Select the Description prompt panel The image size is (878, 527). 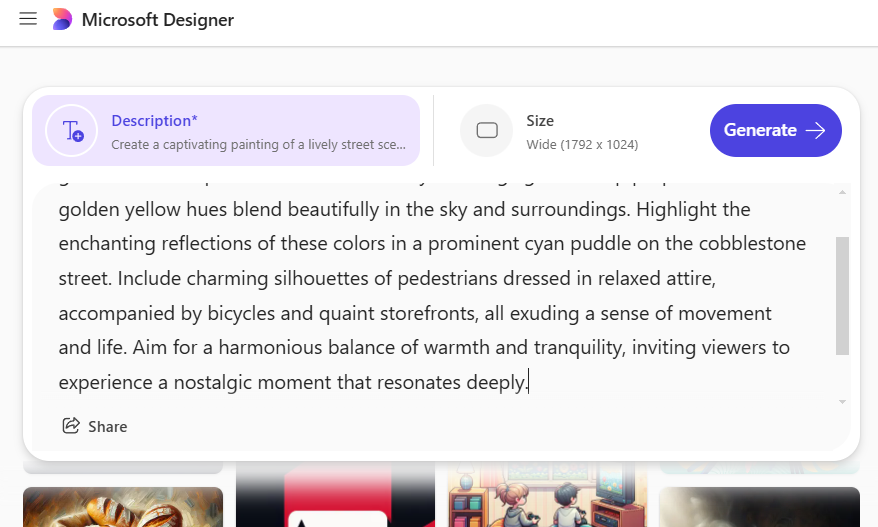[226, 130]
